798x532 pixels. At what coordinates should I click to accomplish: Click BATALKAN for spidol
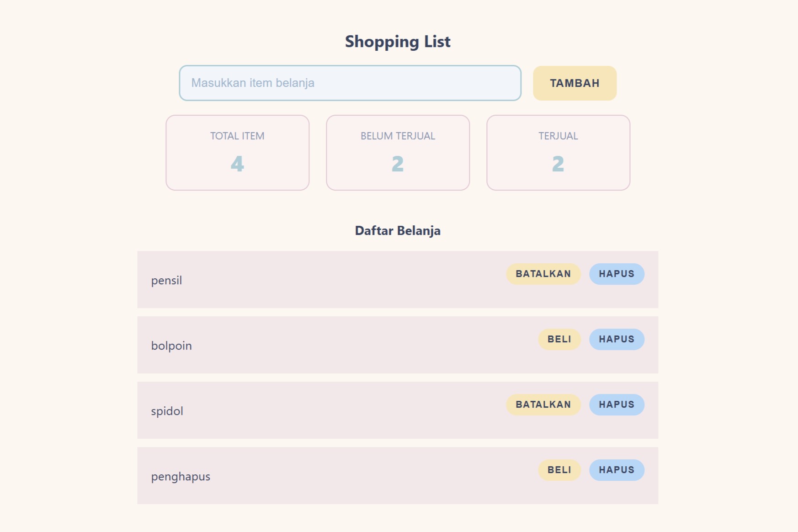543,404
